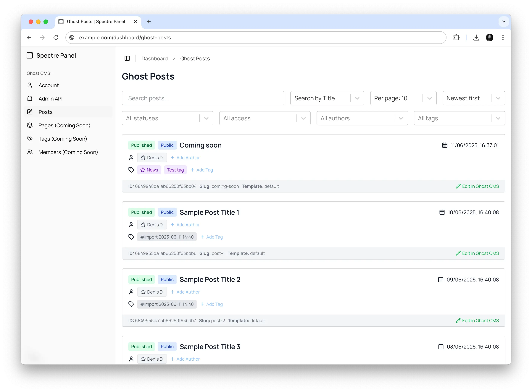Select the Ghost Posts | Spectre Panel tab
Image resolution: width=532 pixels, height=392 pixels.
(98, 22)
